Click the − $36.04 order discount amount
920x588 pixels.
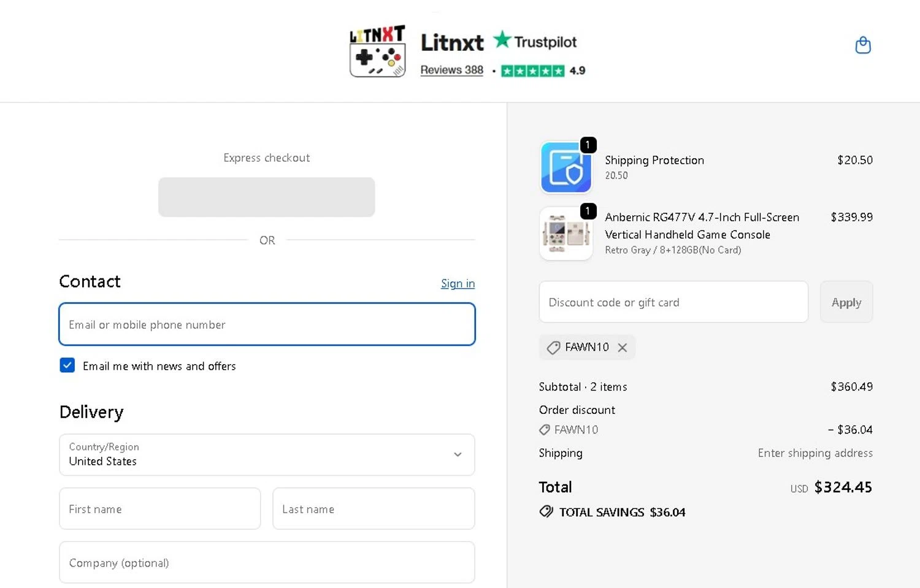850,430
